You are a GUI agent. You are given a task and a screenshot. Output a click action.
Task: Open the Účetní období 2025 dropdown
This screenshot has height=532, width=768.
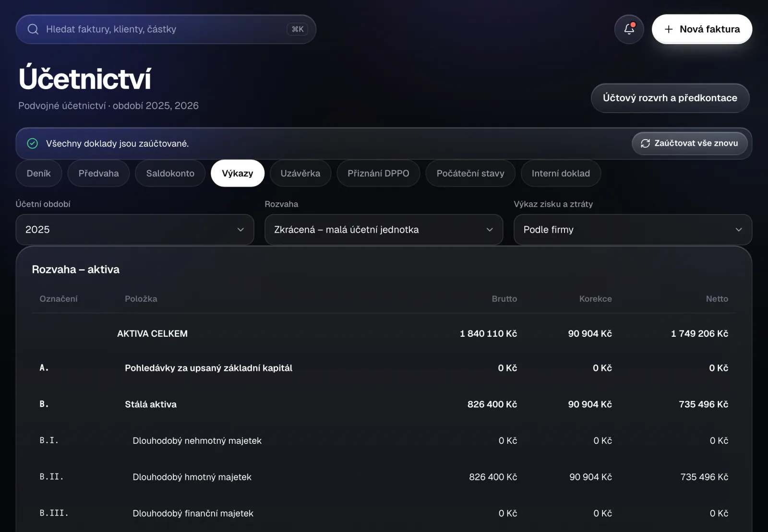[135, 230]
